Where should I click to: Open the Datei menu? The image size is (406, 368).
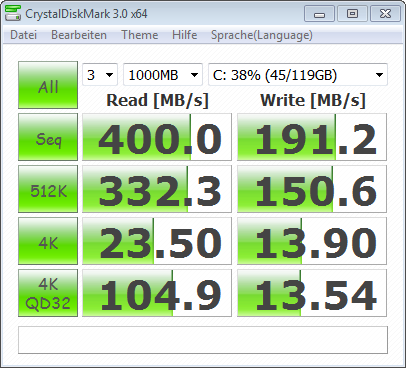(x=23, y=35)
